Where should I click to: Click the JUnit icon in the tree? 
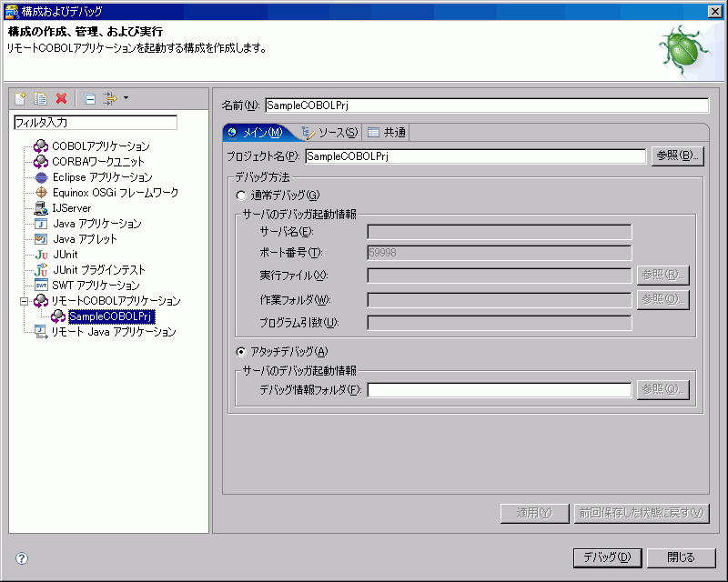pyautogui.click(x=41, y=255)
